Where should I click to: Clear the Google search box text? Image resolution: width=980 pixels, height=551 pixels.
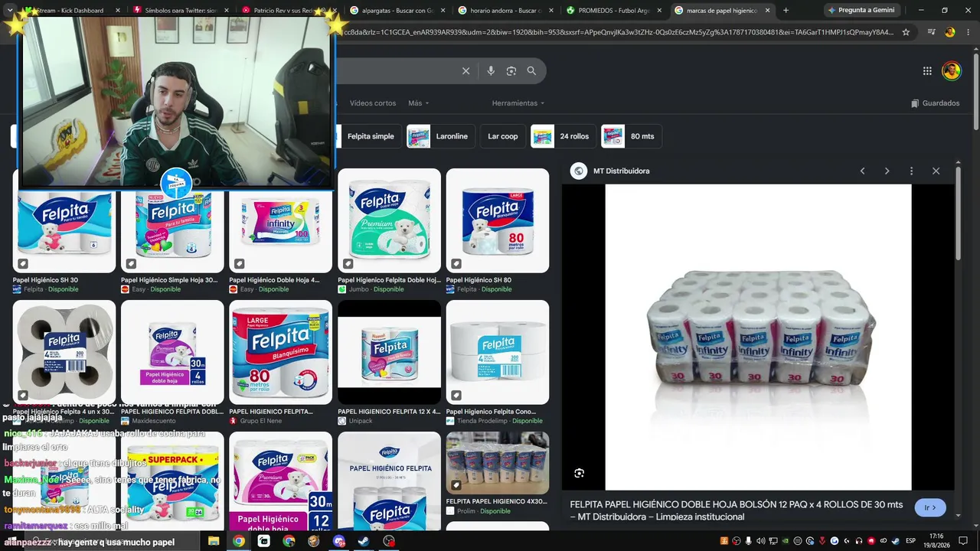coord(465,71)
